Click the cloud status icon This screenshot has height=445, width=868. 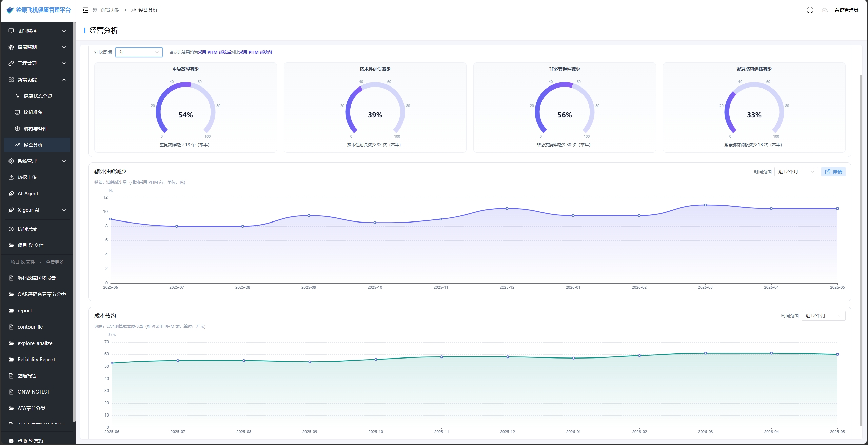coord(825,10)
